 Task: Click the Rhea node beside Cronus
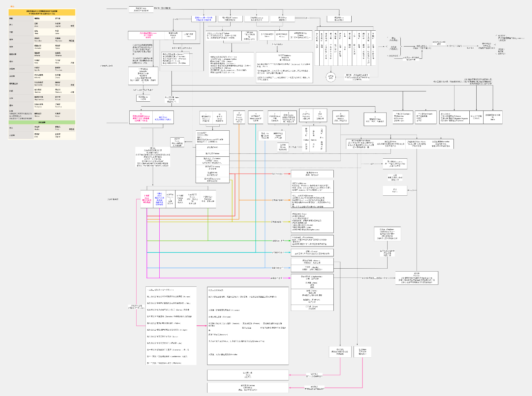point(163,117)
